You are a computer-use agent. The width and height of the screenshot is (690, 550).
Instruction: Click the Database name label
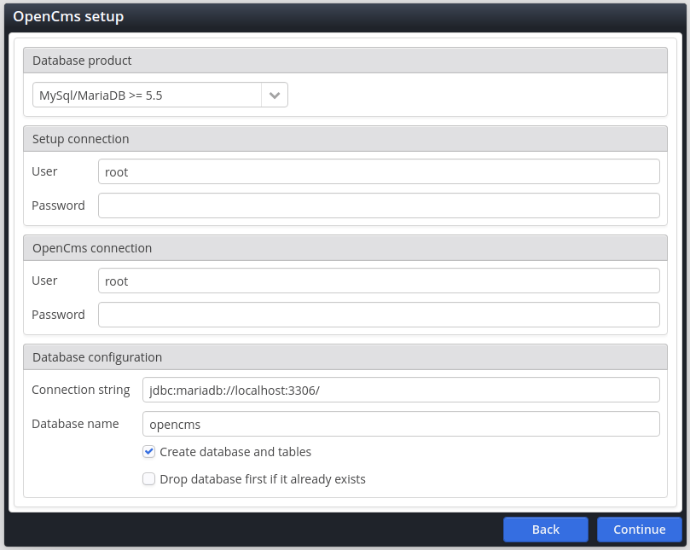click(x=75, y=424)
